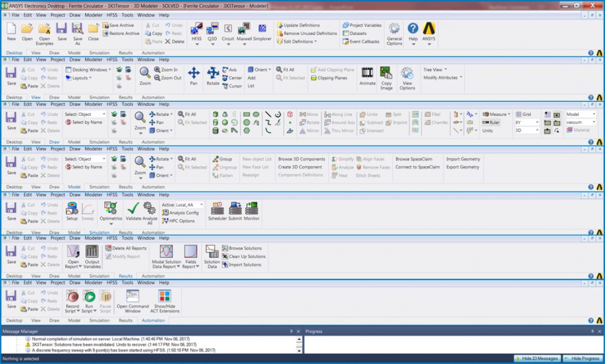
Task: Click the Solution Data icon
Action: coord(212,251)
